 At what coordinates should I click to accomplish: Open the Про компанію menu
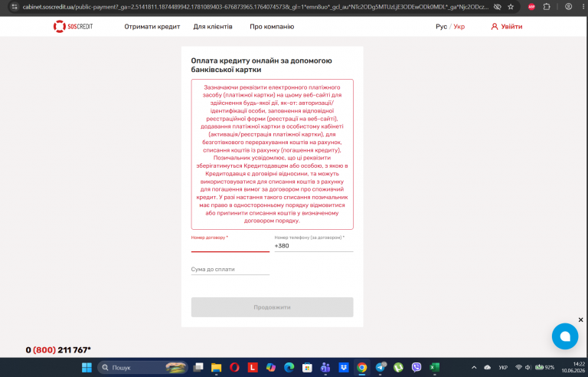pos(272,27)
